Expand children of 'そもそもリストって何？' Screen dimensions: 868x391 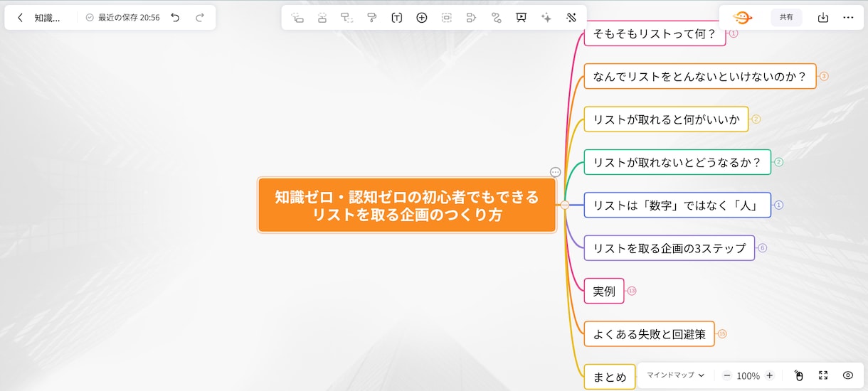click(734, 33)
